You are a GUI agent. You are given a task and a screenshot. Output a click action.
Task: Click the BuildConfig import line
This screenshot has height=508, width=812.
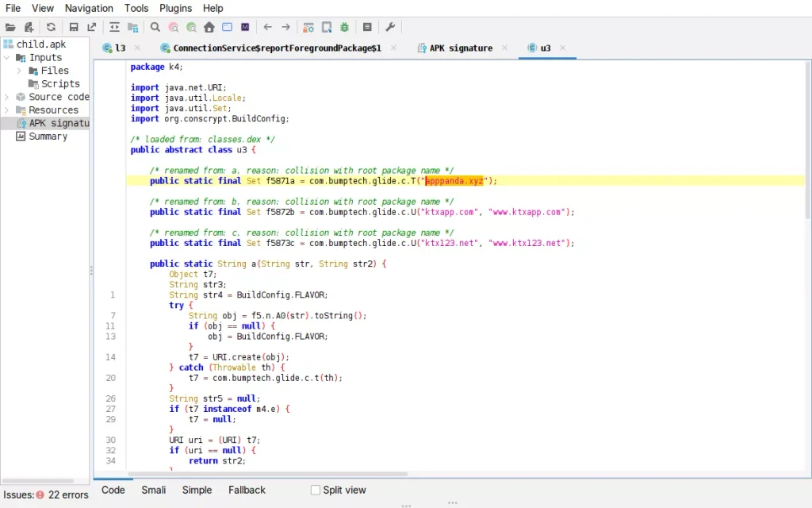[209, 119]
